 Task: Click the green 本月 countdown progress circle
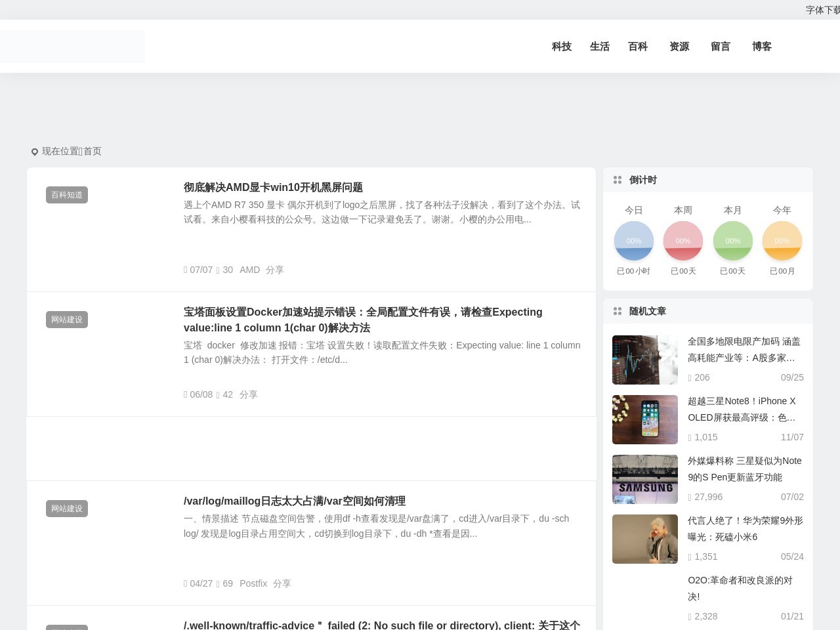click(x=733, y=241)
